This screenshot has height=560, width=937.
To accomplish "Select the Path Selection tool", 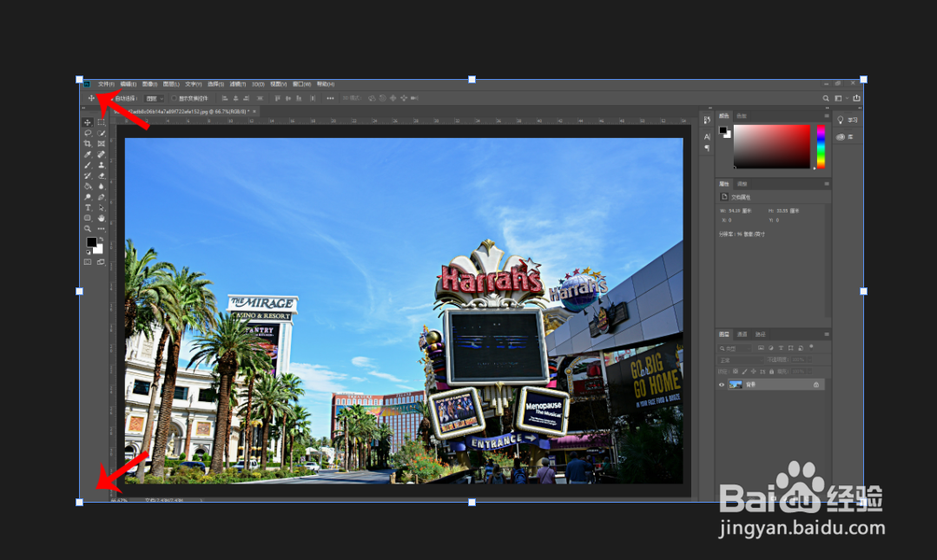I will click(x=101, y=208).
